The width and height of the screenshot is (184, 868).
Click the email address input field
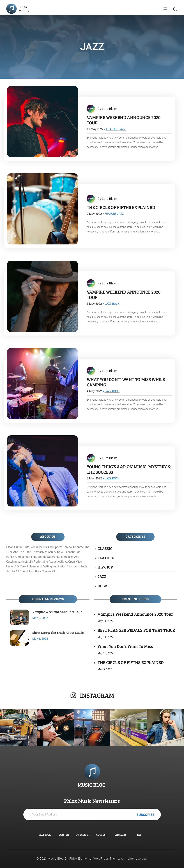point(79,814)
